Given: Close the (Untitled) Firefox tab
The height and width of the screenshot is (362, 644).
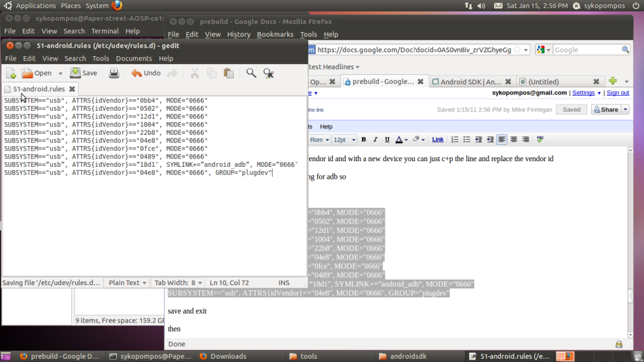Looking at the screenshot, I should point(596,82).
